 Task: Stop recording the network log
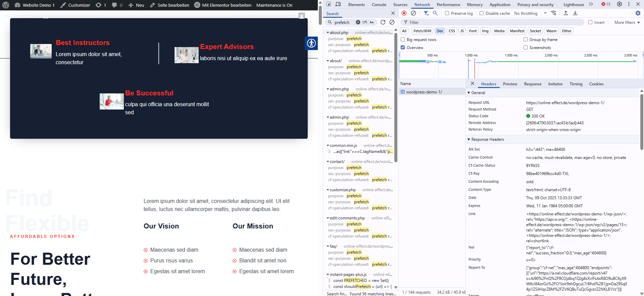404,13
